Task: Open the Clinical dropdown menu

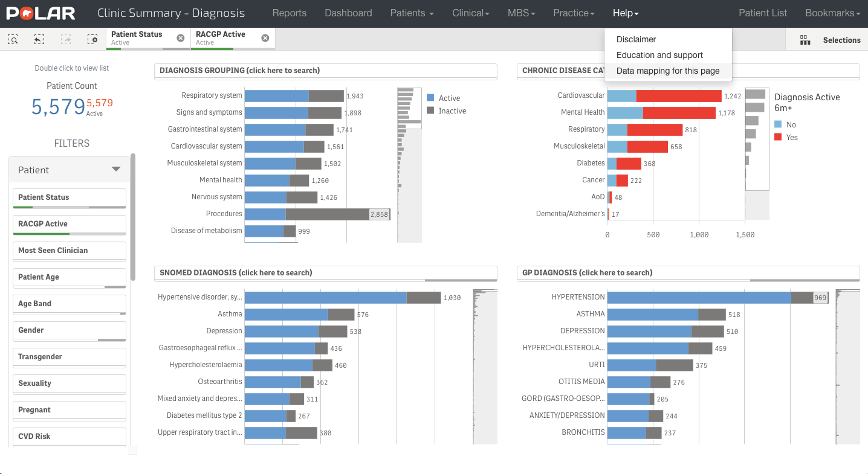Action: coord(470,13)
